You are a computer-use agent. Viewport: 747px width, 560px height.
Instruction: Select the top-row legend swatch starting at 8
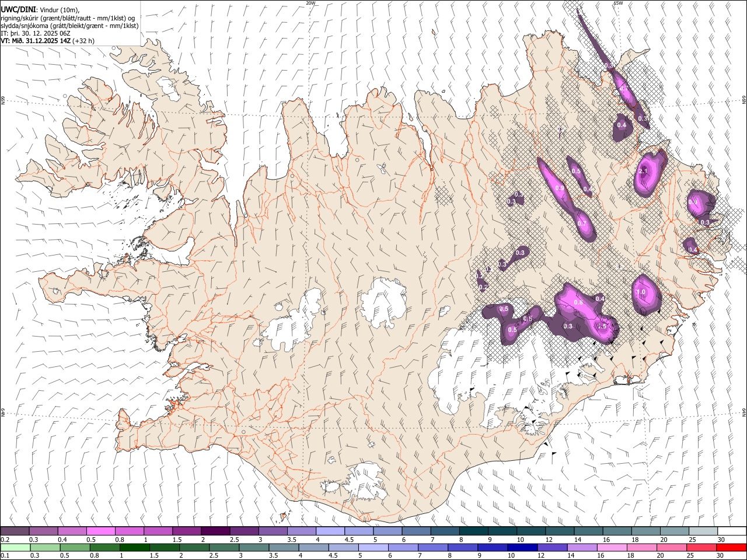pyautogui.click(x=474, y=531)
